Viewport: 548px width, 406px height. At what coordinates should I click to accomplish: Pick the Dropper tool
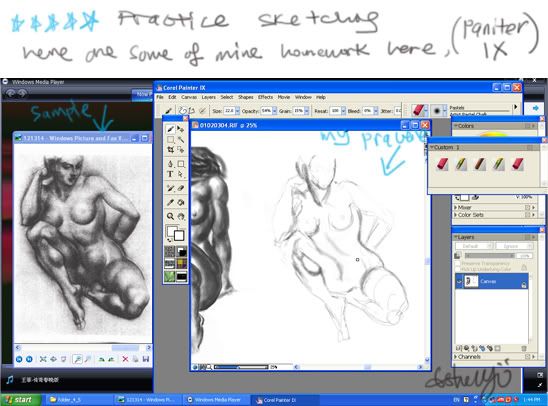[x=171, y=202]
